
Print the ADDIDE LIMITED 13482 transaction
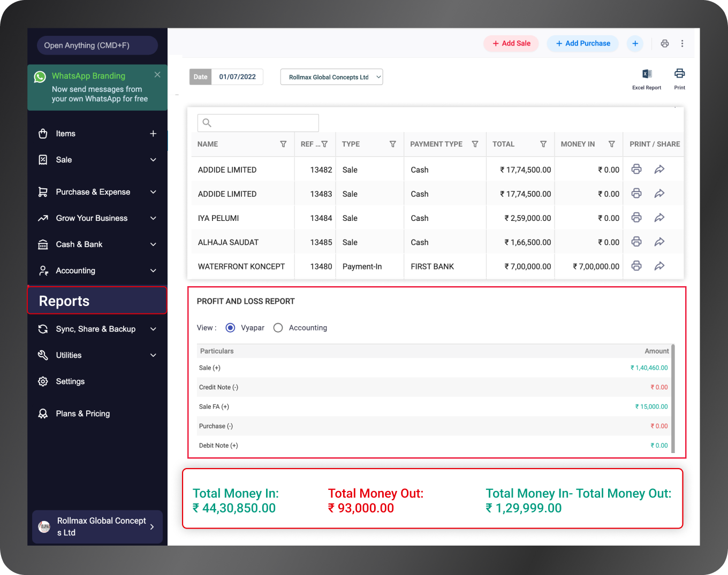636,169
